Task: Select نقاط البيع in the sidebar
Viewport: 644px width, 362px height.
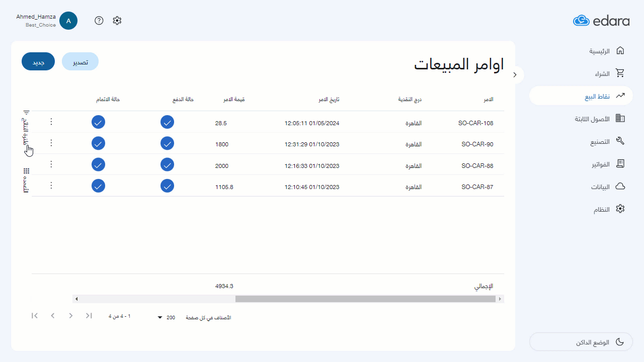Action: pyautogui.click(x=581, y=96)
